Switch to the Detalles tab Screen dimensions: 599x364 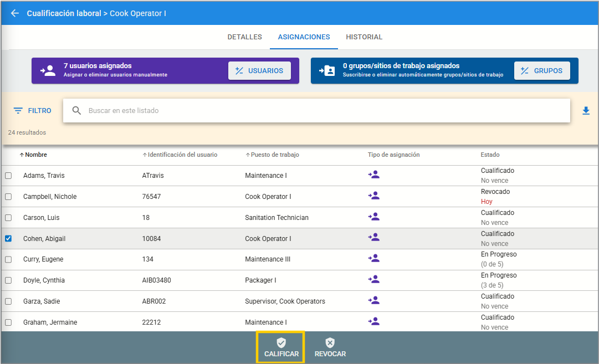[x=244, y=37]
